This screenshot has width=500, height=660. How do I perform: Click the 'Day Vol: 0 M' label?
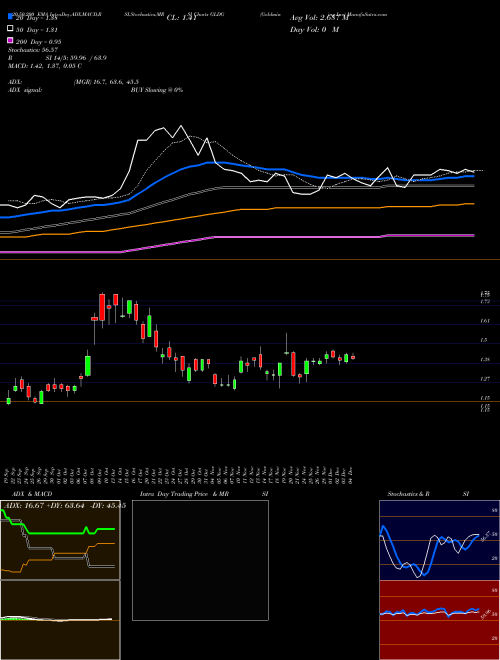[314, 29]
